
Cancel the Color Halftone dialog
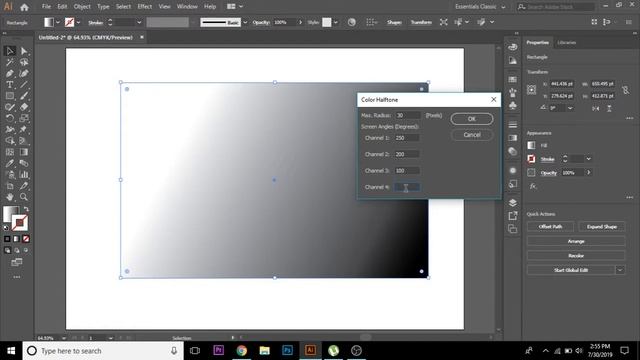point(472,135)
